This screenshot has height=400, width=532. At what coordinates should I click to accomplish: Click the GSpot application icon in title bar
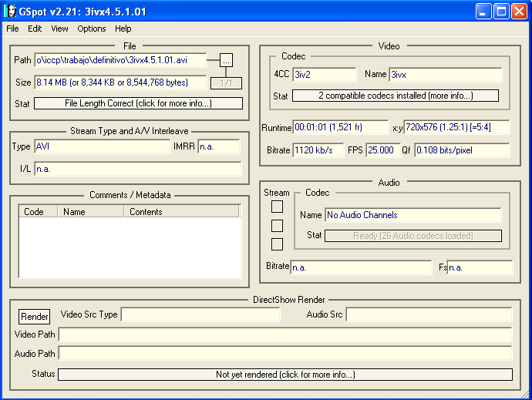(11, 12)
